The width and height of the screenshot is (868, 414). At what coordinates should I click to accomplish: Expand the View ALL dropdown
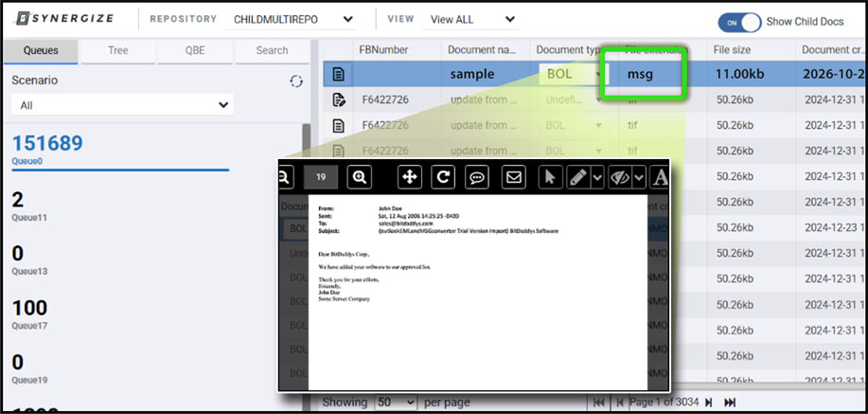[x=472, y=19]
